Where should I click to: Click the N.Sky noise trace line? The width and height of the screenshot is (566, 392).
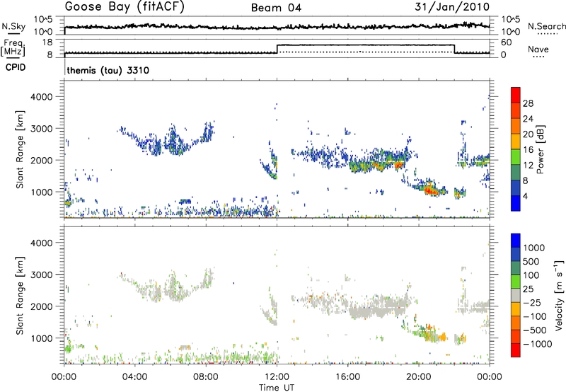[277, 27]
